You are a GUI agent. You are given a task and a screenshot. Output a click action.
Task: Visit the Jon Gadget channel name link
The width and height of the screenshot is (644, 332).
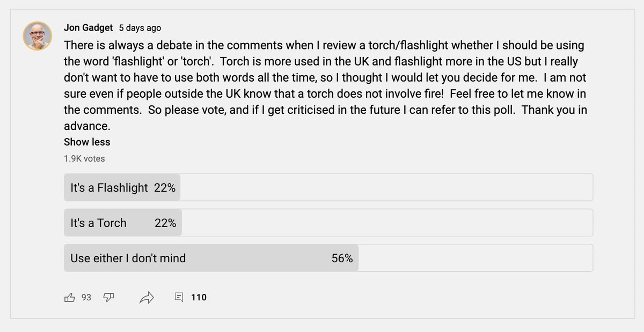(x=89, y=27)
